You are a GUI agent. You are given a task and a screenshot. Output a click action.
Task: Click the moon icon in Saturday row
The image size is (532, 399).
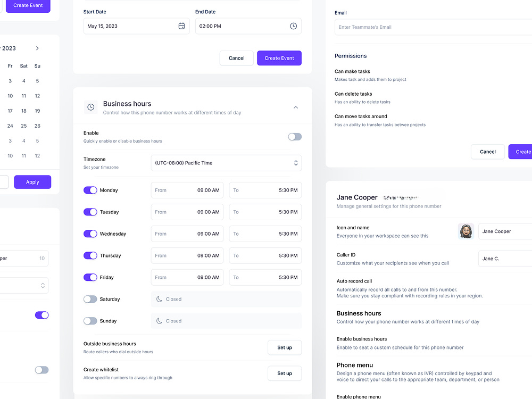click(x=159, y=299)
